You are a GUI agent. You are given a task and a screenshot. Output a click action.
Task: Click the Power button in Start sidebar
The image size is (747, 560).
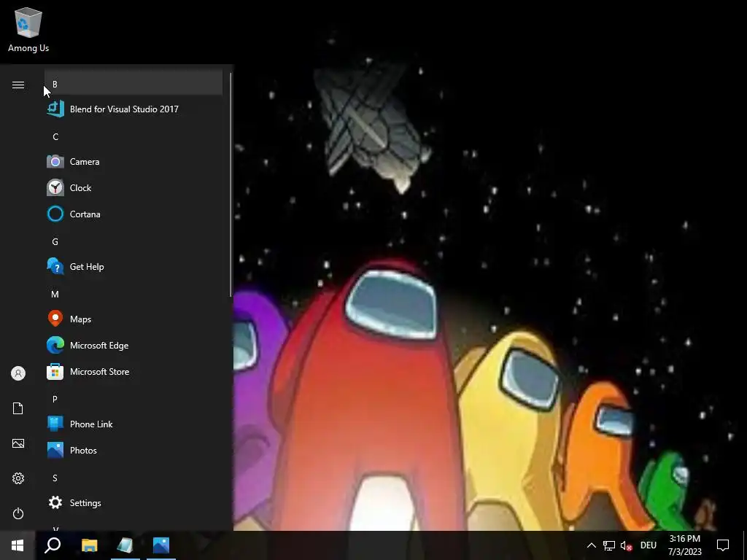click(18, 513)
